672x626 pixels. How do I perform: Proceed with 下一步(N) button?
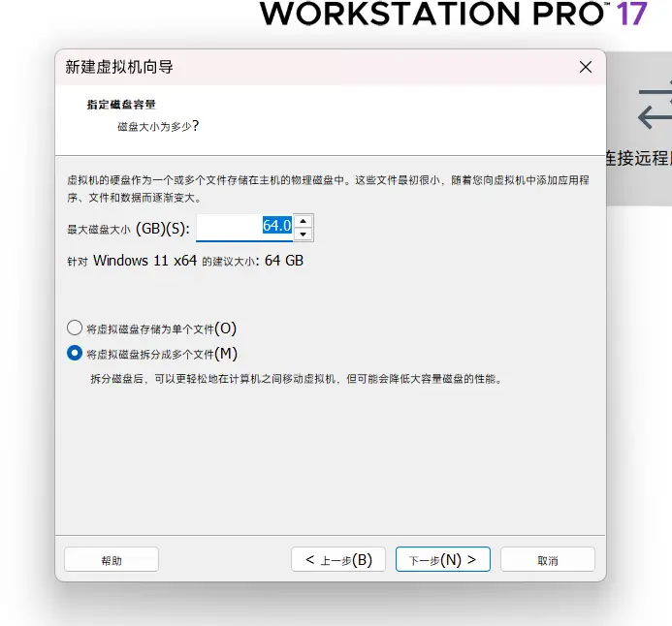click(443, 559)
